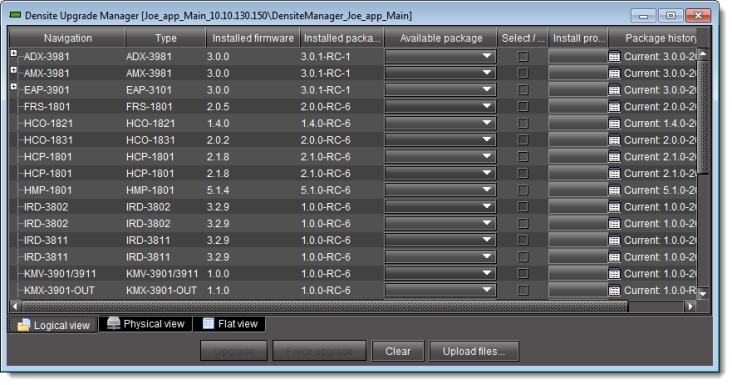Click the Clear button
The height and width of the screenshot is (385, 732).
[x=398, y=351]
